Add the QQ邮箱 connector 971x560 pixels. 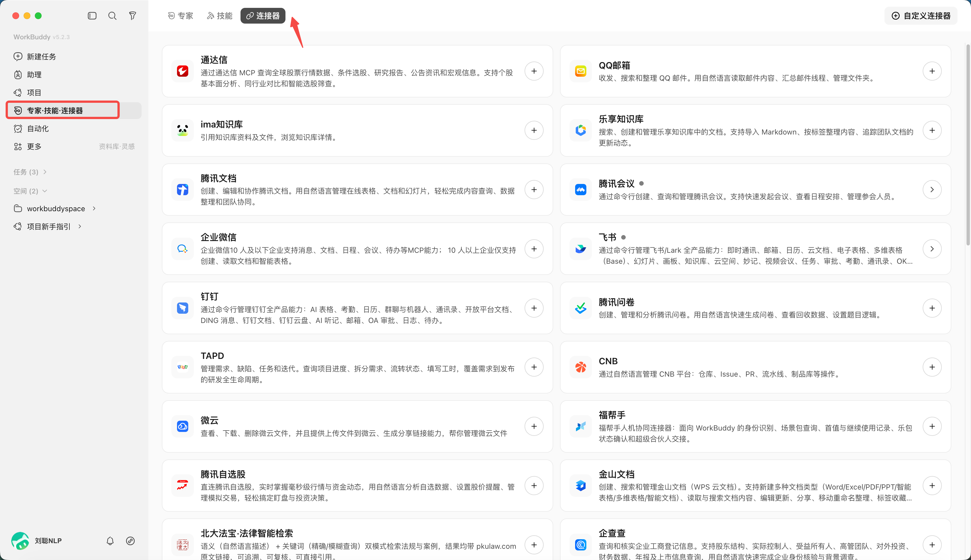tap(932, 71)
